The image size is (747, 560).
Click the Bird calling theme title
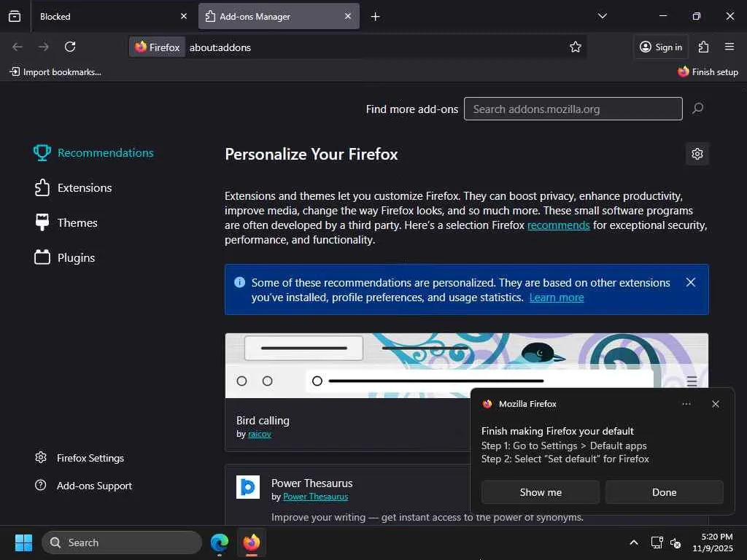(x=263, y=421)
